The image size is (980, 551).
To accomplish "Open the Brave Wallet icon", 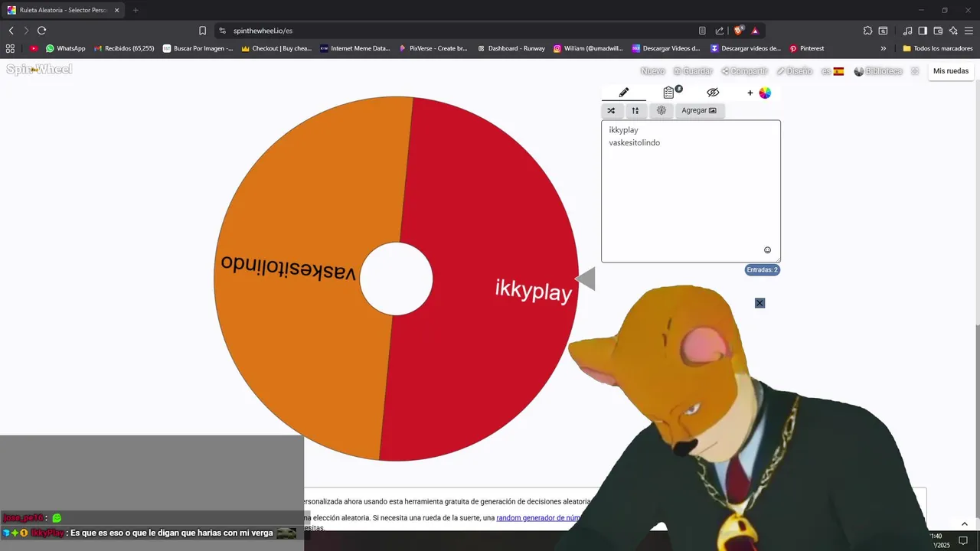I will coord(938,31).
